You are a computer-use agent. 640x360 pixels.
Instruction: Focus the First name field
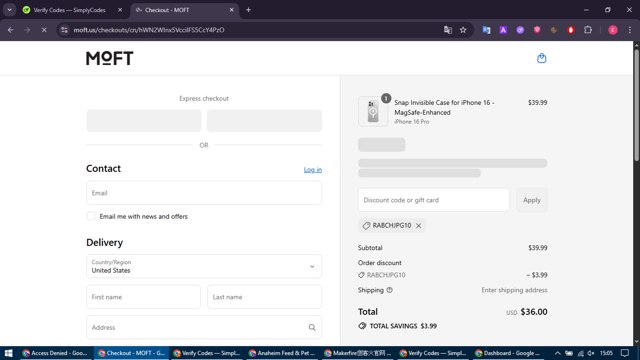[143, 297]
